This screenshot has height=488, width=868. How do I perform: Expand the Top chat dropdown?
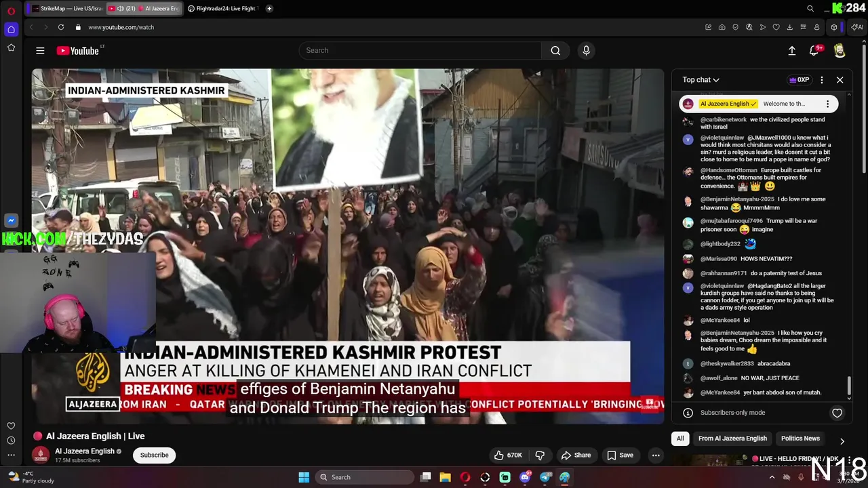(701, 80)
